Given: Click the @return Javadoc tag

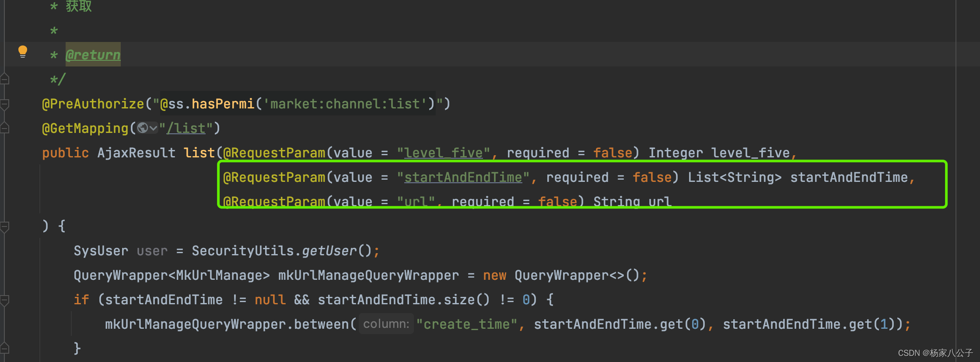Looking at the screenshot, I should point(93,55).
